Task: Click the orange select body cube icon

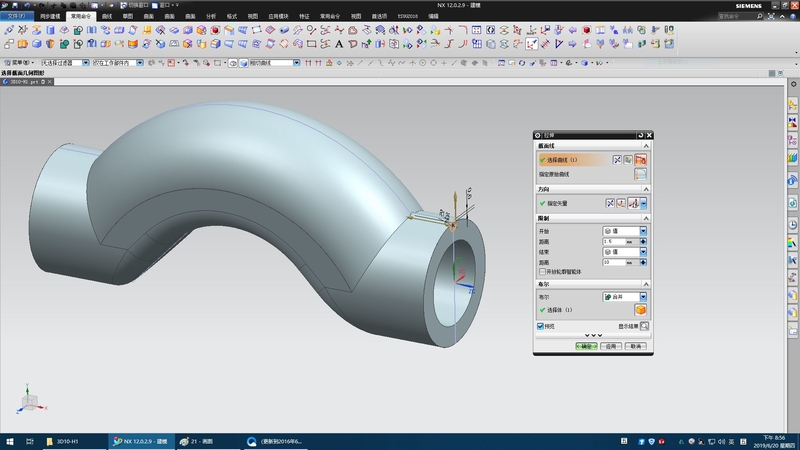Action: (641, 311)
